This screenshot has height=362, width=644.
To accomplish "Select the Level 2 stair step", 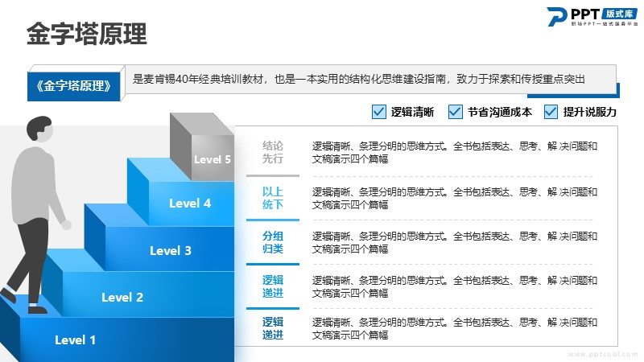I will click(138, 283).
